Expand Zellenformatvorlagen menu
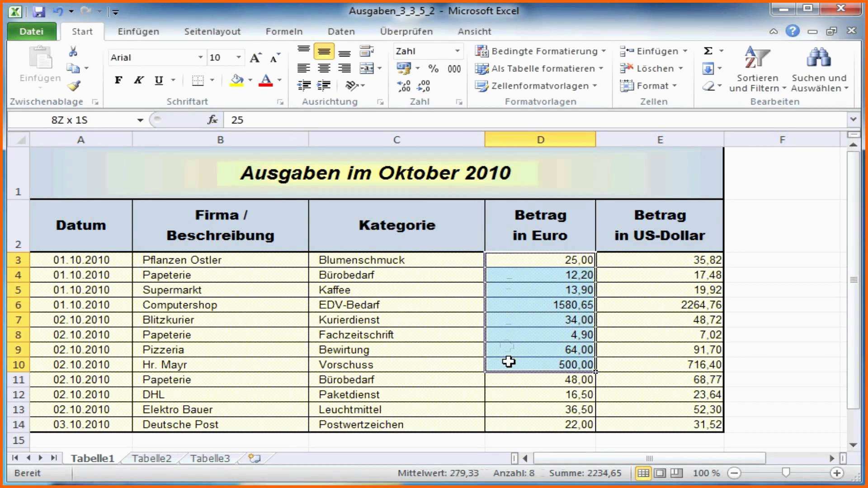Image resolution: width=868 pixels, height=488 pixels. click(x=536, y=86)
